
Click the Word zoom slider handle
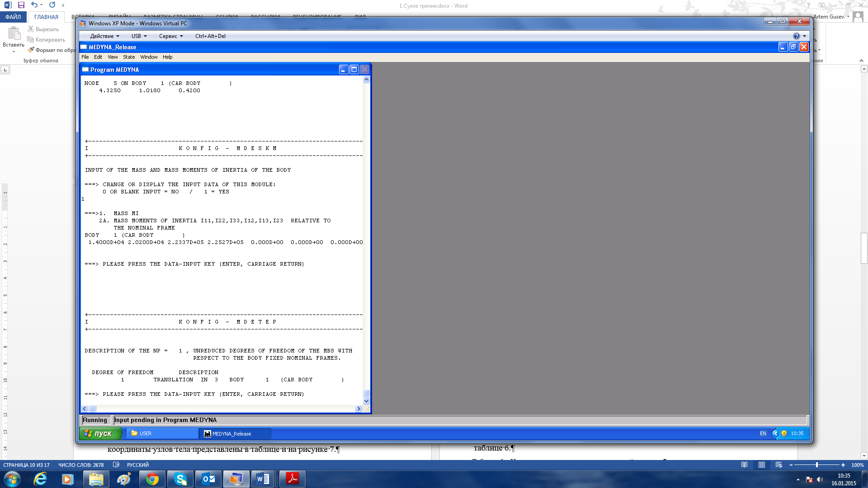click(816, 465)
